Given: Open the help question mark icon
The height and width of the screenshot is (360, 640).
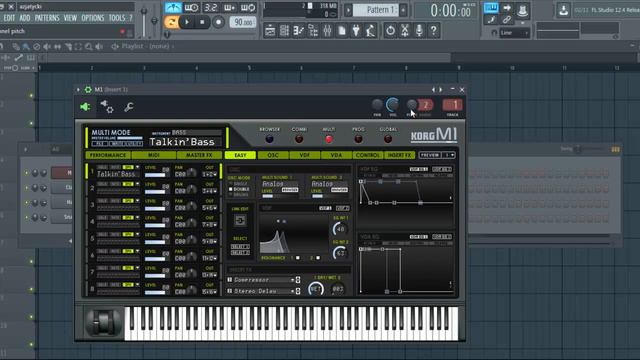Looking at the screenshot, I should pyautogui.click(x=433, y=31).
